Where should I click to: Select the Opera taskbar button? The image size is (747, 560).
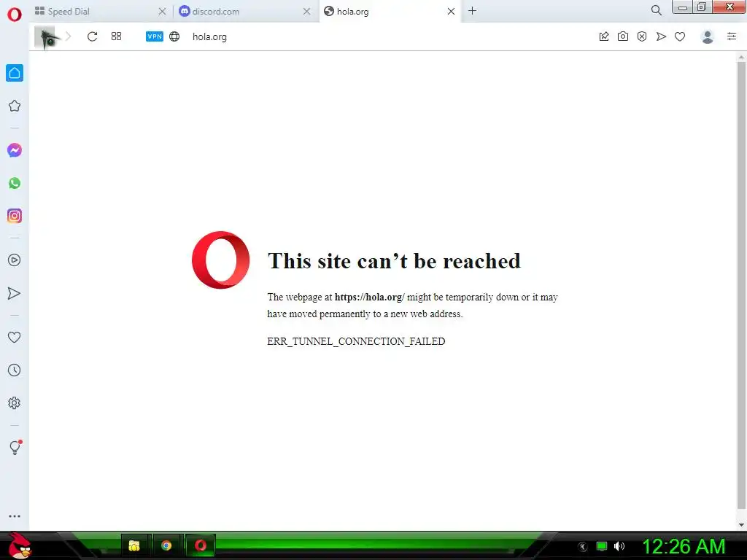pyautogui.click(x=201, y=545)
